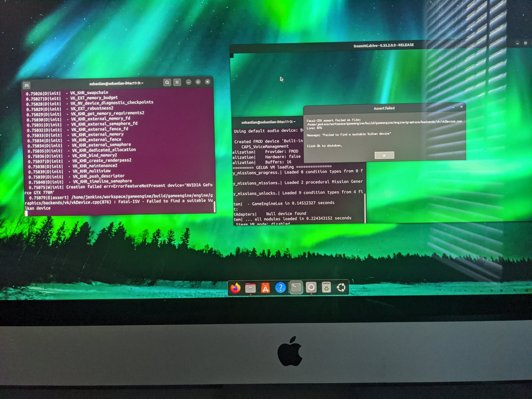Minimize the Assert failed dialog
Viewport: 532px width, 399px height.
pos(453,107)
